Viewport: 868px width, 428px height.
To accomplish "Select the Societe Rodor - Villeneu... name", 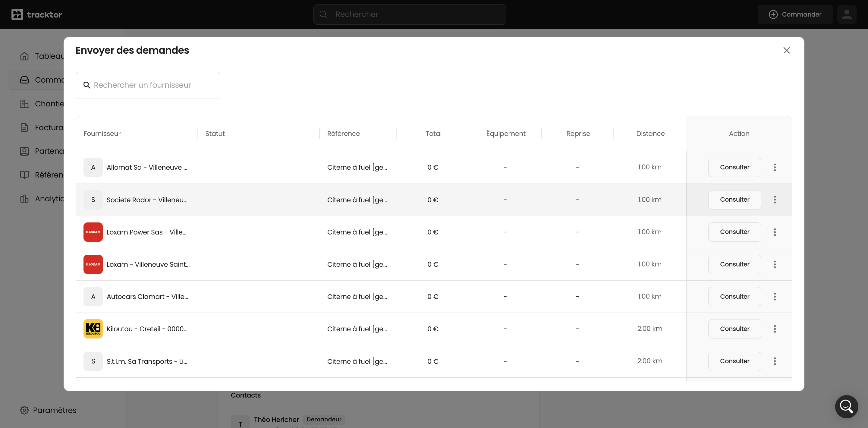I will 147,200.
